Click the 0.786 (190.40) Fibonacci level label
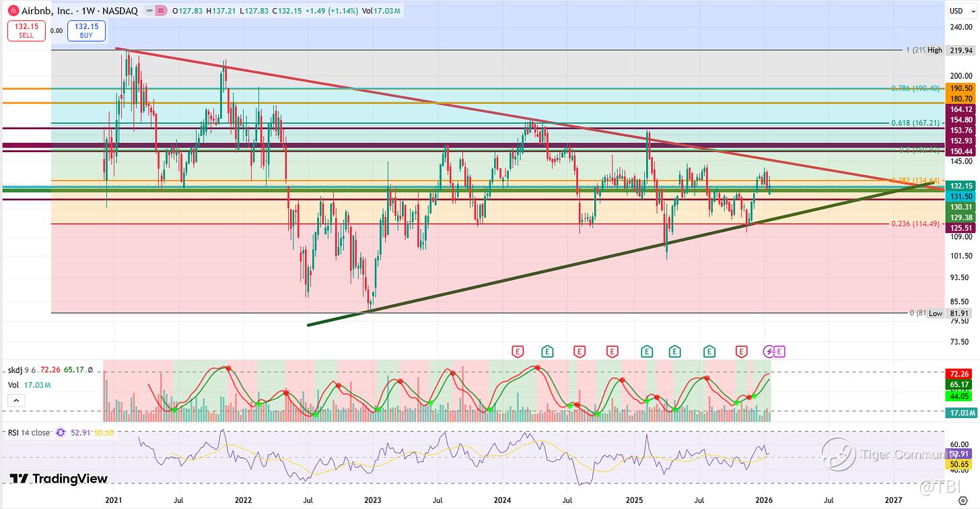The height and width of the screenshot is (509, 980). tap(915, 88)
